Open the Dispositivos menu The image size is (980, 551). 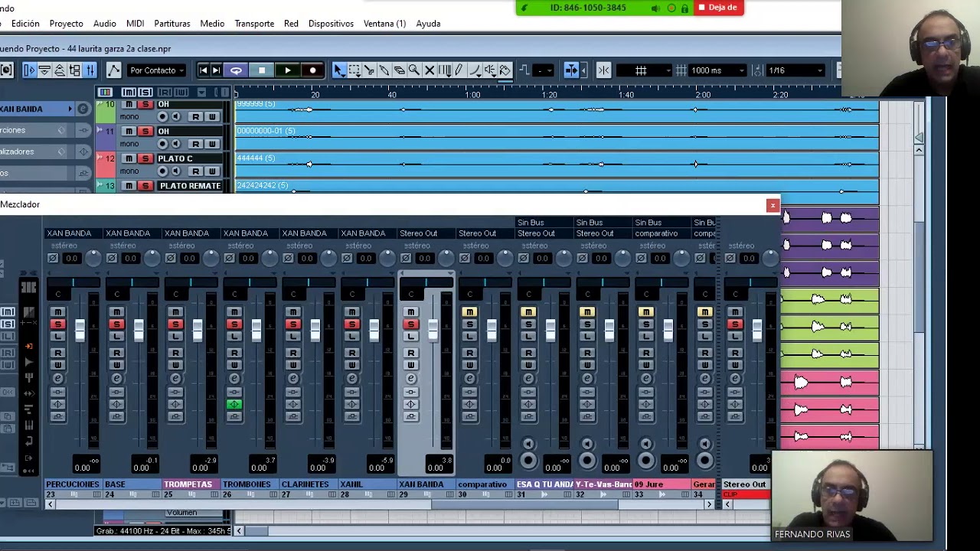coord(331,24)
